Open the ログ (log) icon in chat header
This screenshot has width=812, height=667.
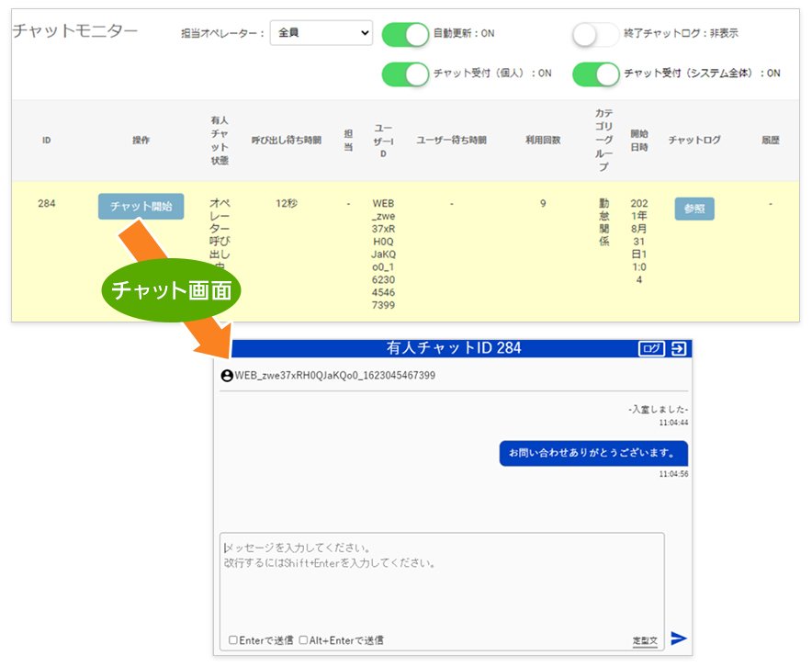(x=652, y=348)
